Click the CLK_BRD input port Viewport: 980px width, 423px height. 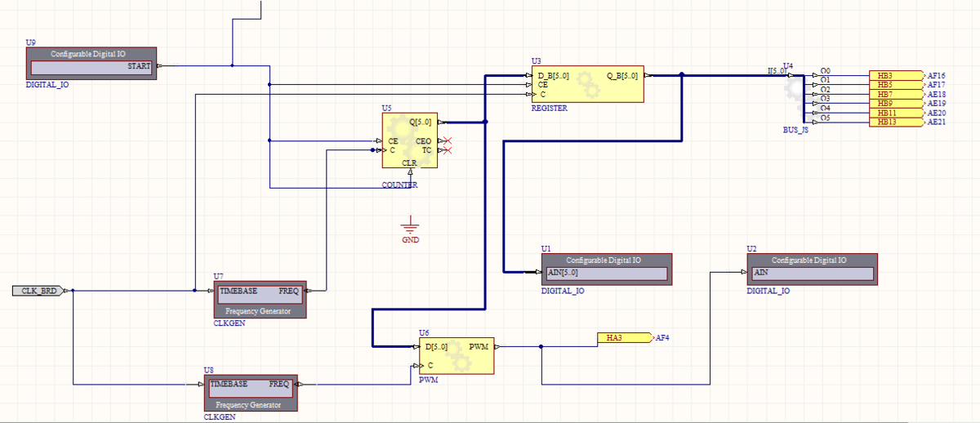coord(39,290)
